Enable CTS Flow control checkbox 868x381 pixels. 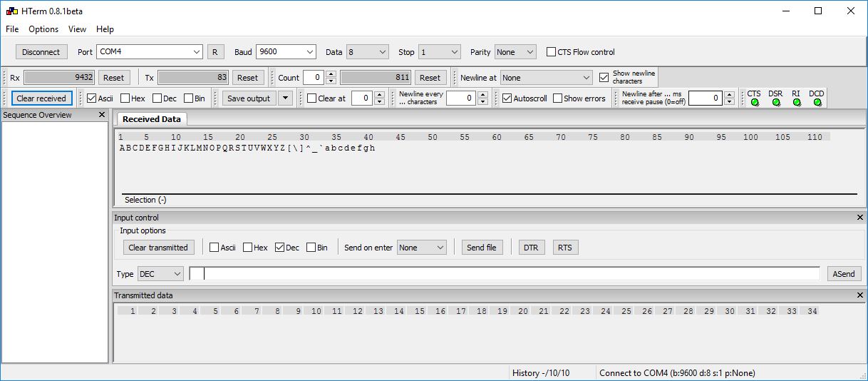pos(552,52)
